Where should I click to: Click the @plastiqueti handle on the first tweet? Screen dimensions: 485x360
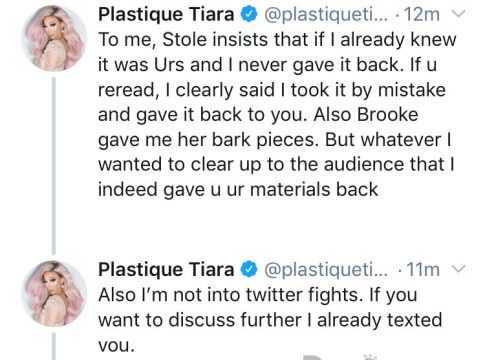pos(326,15)
